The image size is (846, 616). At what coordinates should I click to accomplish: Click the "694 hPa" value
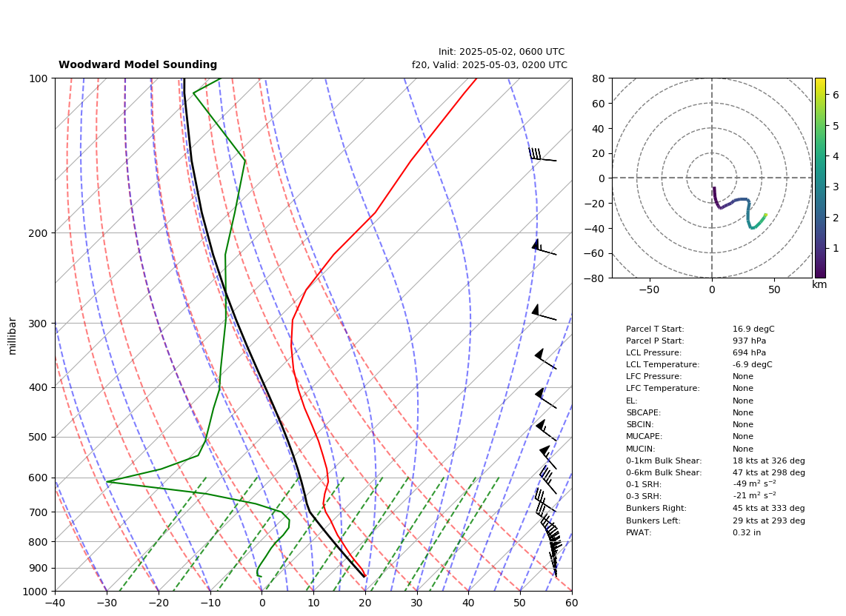click(x=749, y=352)
